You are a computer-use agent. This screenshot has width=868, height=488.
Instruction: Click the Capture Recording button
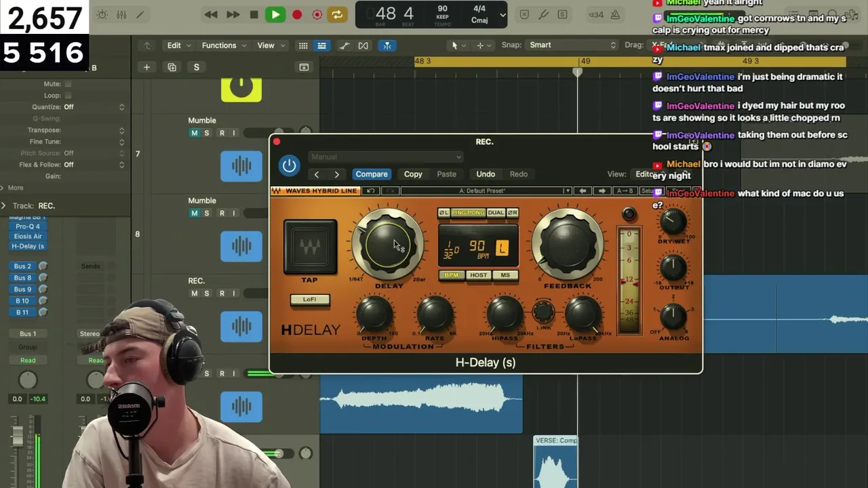(317, 14)
